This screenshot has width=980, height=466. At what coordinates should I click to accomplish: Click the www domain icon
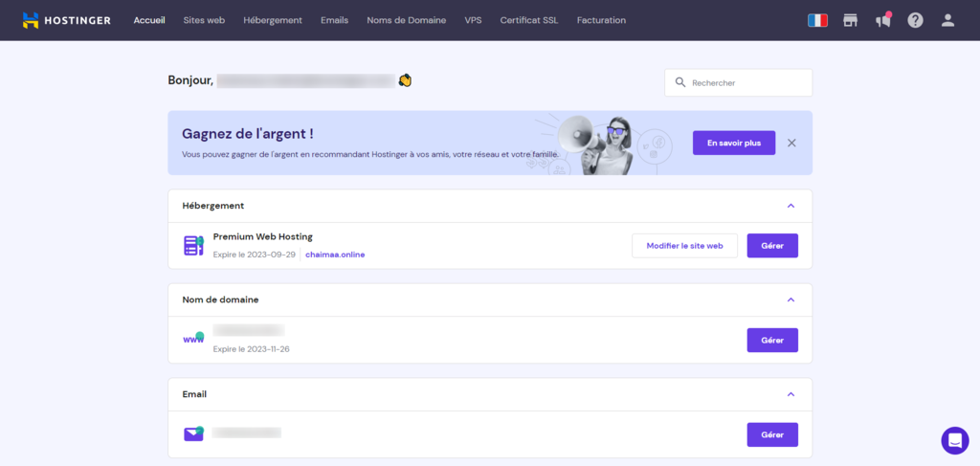(193, 339)
